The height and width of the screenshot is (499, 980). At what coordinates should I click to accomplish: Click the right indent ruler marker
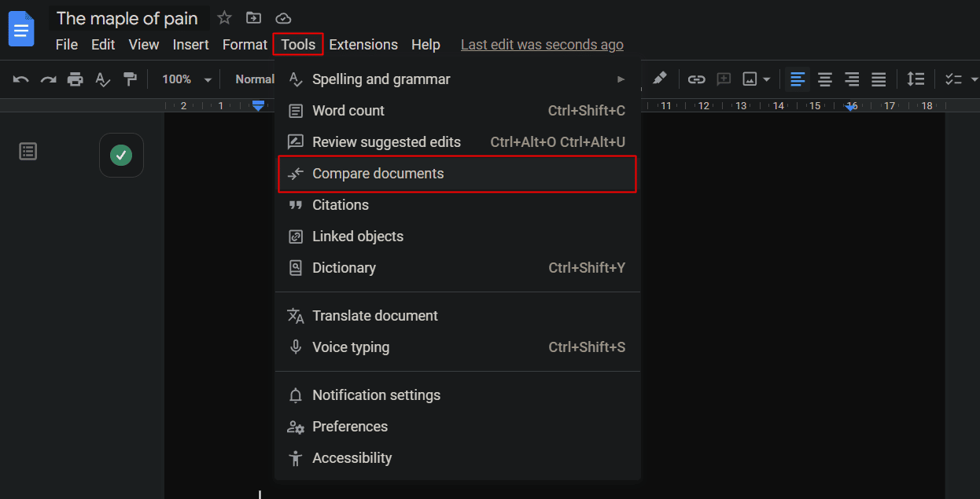pyautogui.click(x=850, y=107)
